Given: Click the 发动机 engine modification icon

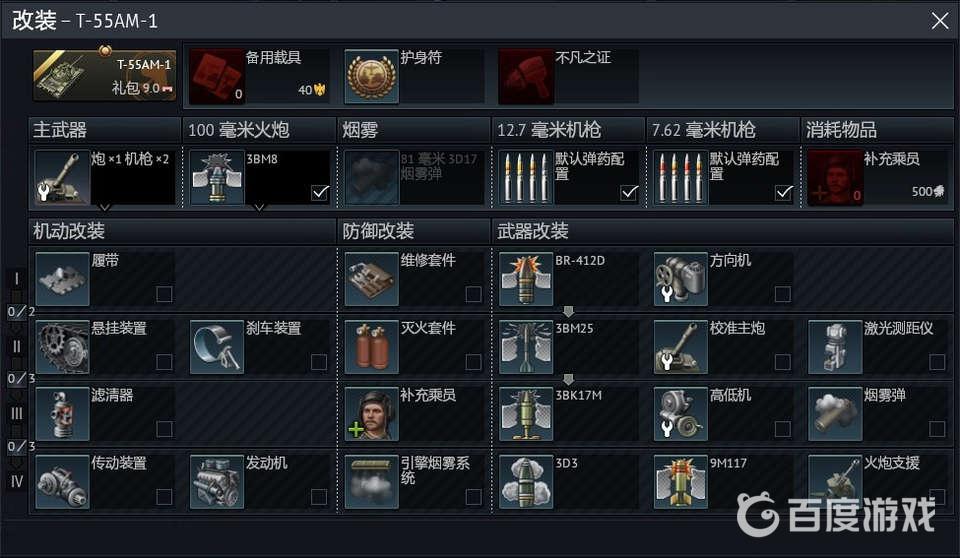Looking at the screenshot, I should (x=217, y=482).
